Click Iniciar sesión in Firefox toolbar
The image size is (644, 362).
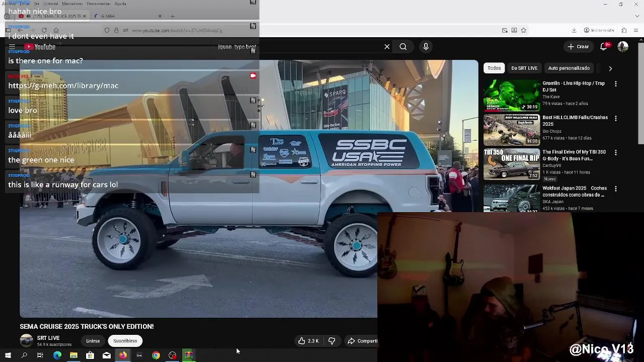click(599, 30)
